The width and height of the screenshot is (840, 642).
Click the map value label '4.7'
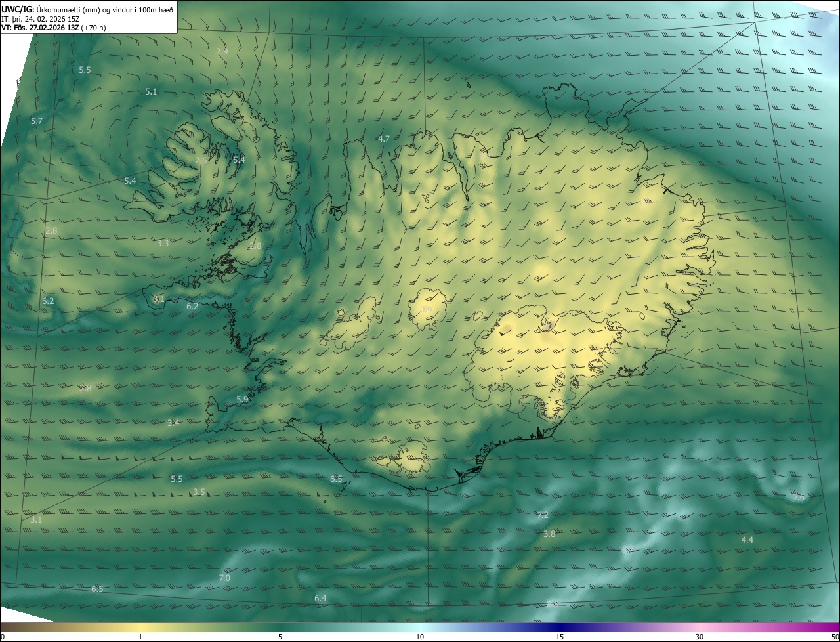point(384,139)
